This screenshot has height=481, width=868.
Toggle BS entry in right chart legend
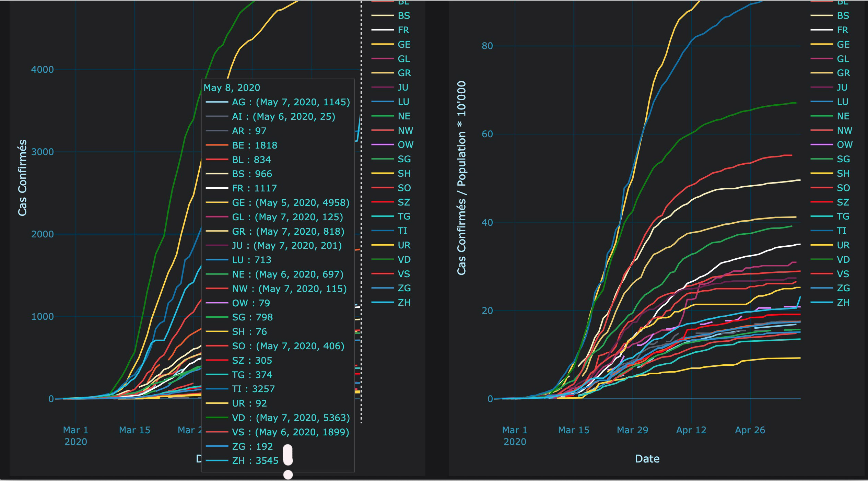point(843,16)
